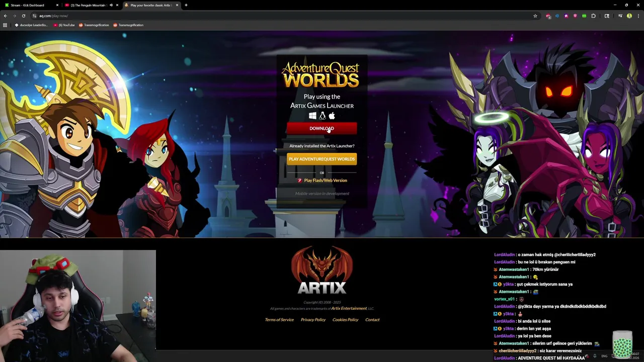Open the browser three-dot menu

[638, 16]
